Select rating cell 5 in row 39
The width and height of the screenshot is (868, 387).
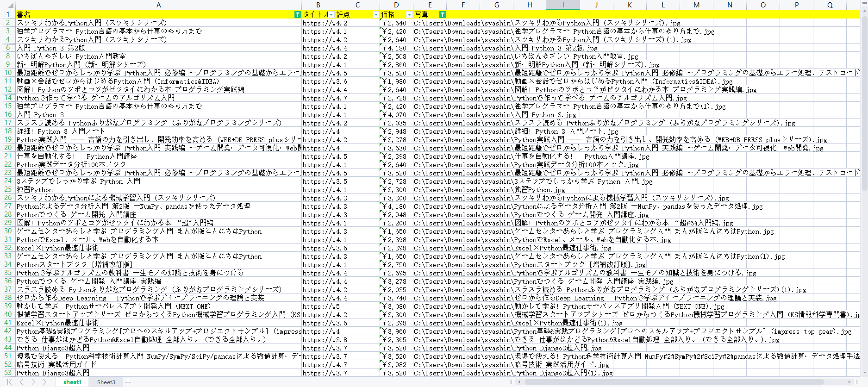357,306
